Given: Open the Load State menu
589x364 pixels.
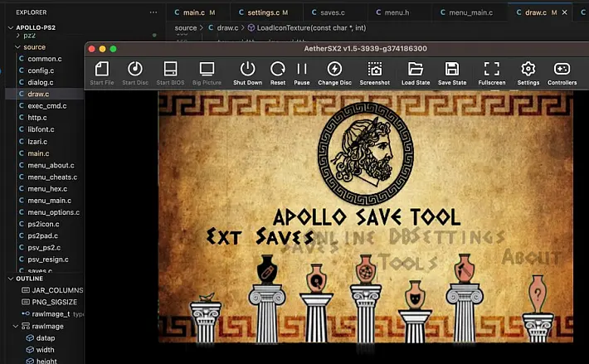Looking at the screenshot, I should [x=416, y=73].
